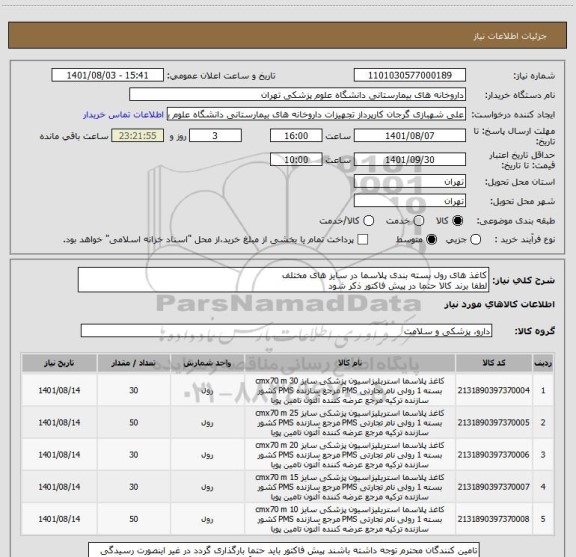Click the کد کالا column header
576x557 pixels.
click(494, 363)
